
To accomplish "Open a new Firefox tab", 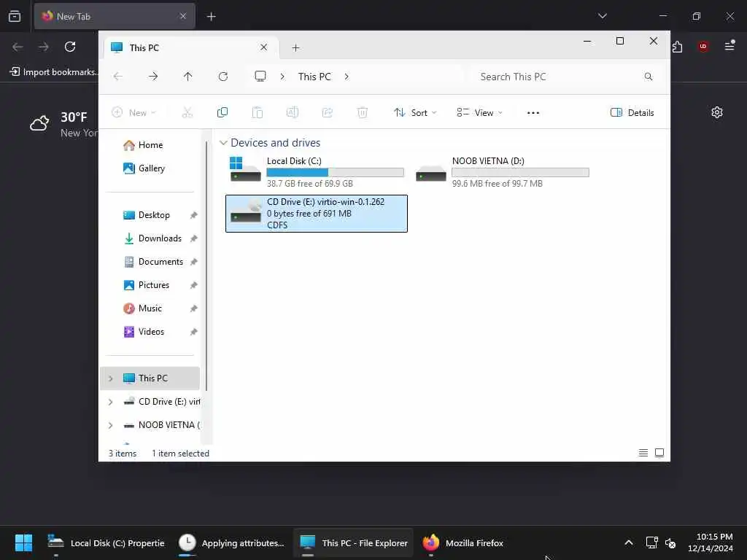I will tap(211, 17).
